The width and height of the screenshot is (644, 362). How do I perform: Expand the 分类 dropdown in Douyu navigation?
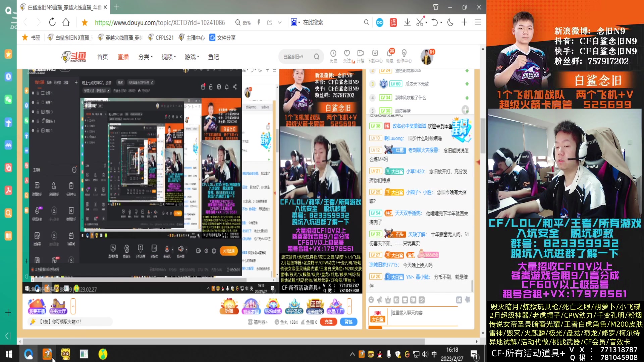[x=145, y=57]
